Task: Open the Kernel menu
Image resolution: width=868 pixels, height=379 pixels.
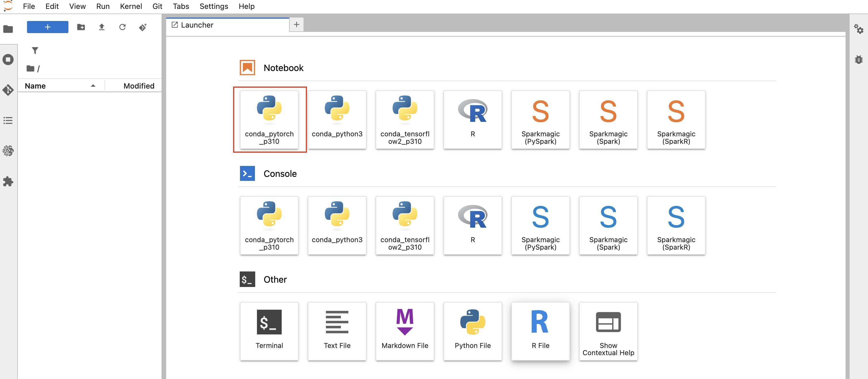Action: tap(131, 6)
